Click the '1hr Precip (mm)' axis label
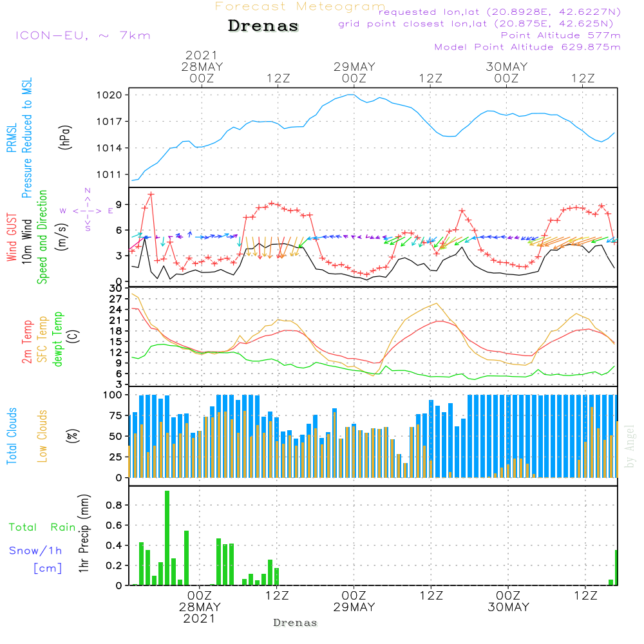 coord(84,533)
